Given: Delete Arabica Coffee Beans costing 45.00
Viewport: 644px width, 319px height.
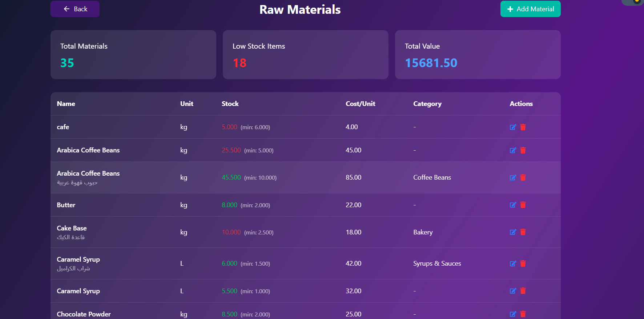Looking at the screenshot, I should (523, 150).
